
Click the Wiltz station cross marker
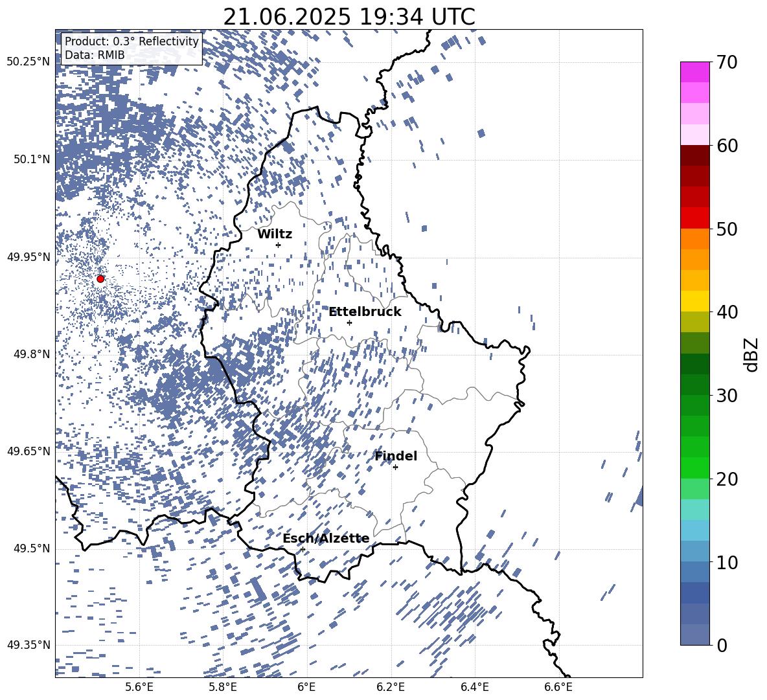279,245
